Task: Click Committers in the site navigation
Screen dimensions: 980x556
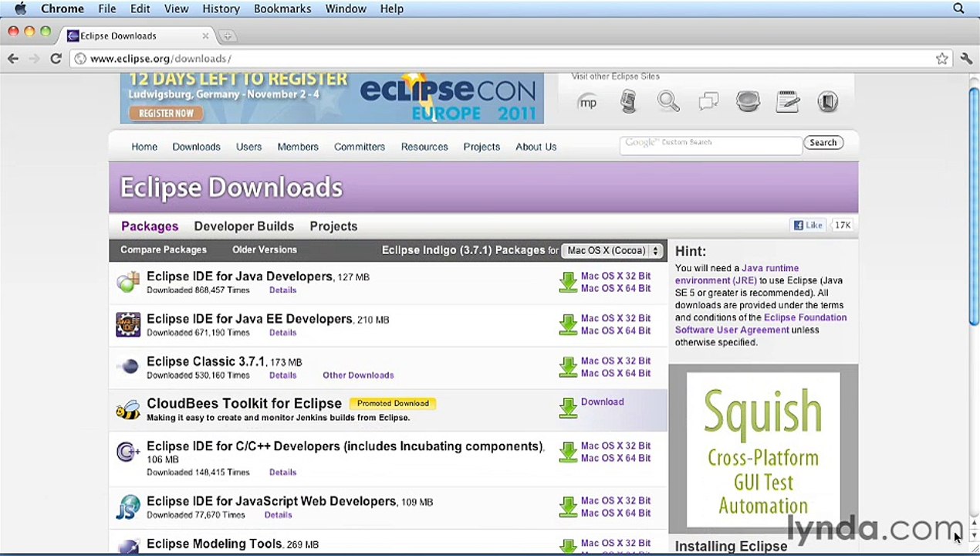Action: [x=360, y=147]
